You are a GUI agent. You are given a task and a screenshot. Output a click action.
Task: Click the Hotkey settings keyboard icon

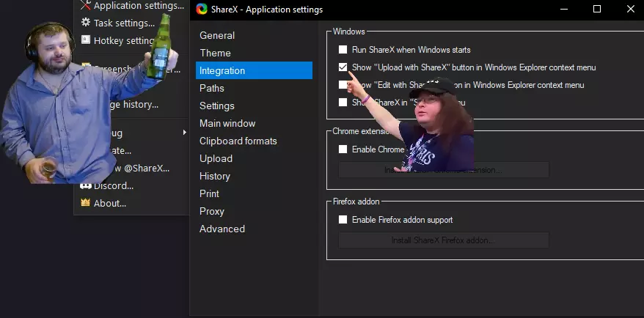(x=85, y=40)
